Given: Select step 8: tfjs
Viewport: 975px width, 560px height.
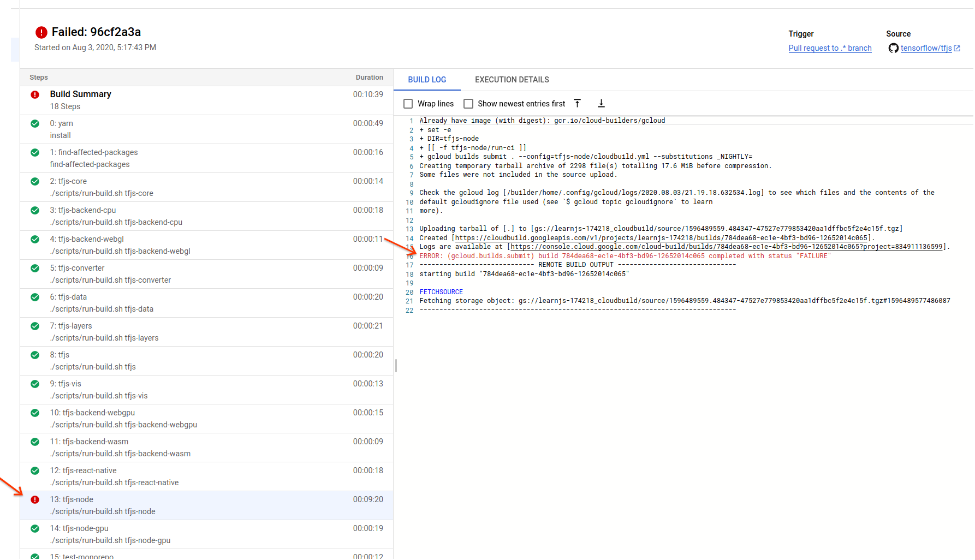Looking at the screenshot, I should (206, 361).
